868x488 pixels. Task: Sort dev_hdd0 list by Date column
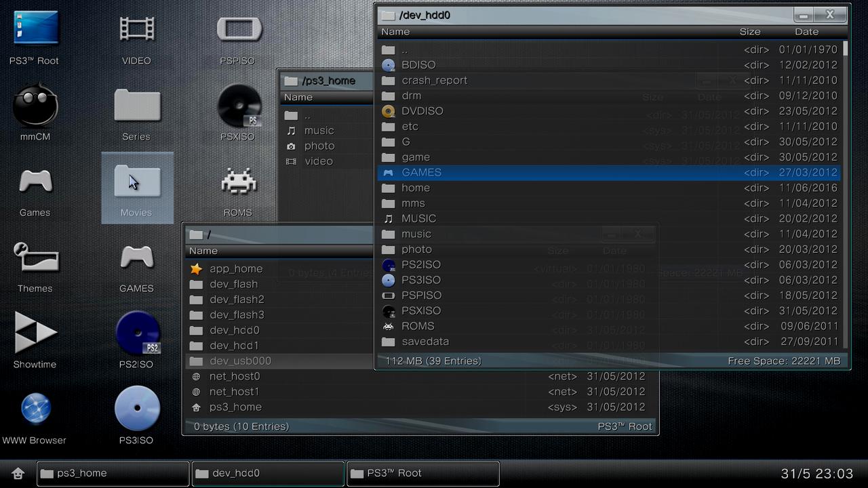click(x=806, y=32)
